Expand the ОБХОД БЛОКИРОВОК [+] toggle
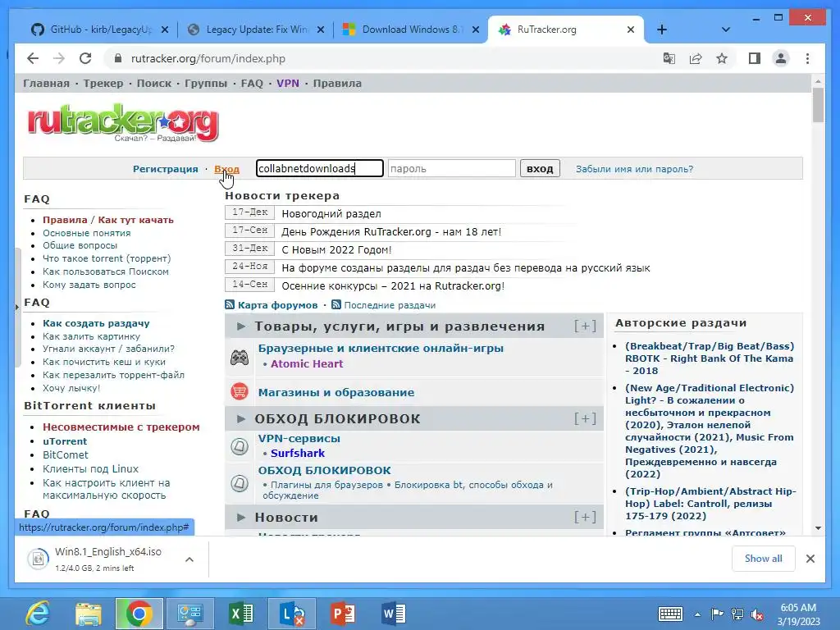The width and height of the screenshot is (840, 630). (x=585, y=418)
